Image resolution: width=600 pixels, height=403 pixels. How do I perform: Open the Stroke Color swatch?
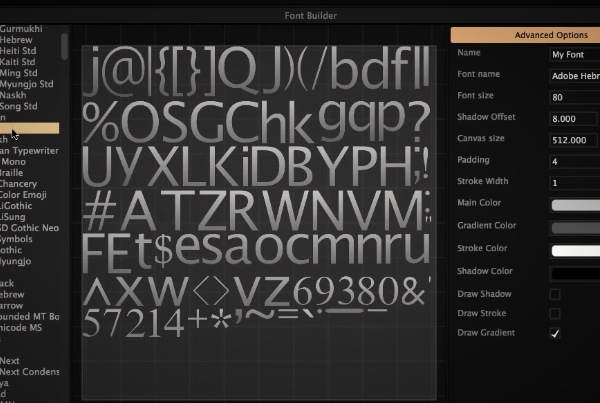(576, 251)
